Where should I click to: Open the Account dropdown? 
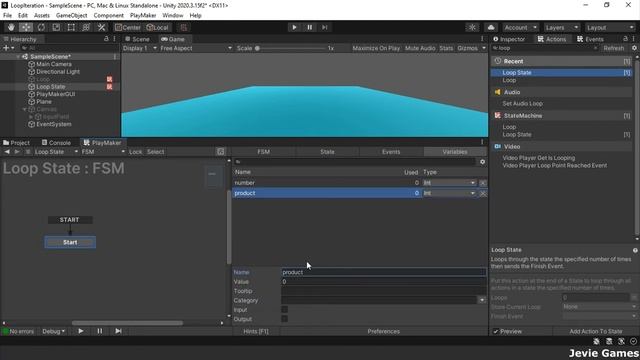coord(520,27)
